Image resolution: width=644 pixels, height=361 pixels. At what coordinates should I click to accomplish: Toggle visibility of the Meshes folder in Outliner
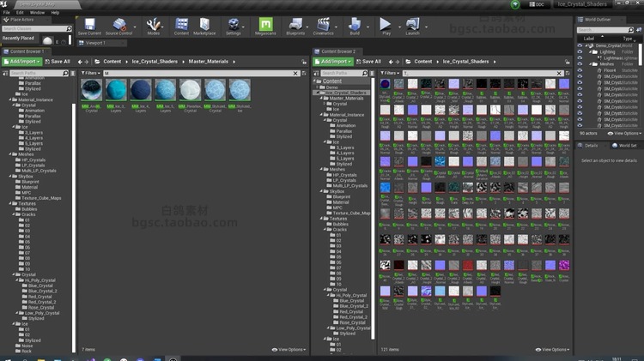coord(580,64)
